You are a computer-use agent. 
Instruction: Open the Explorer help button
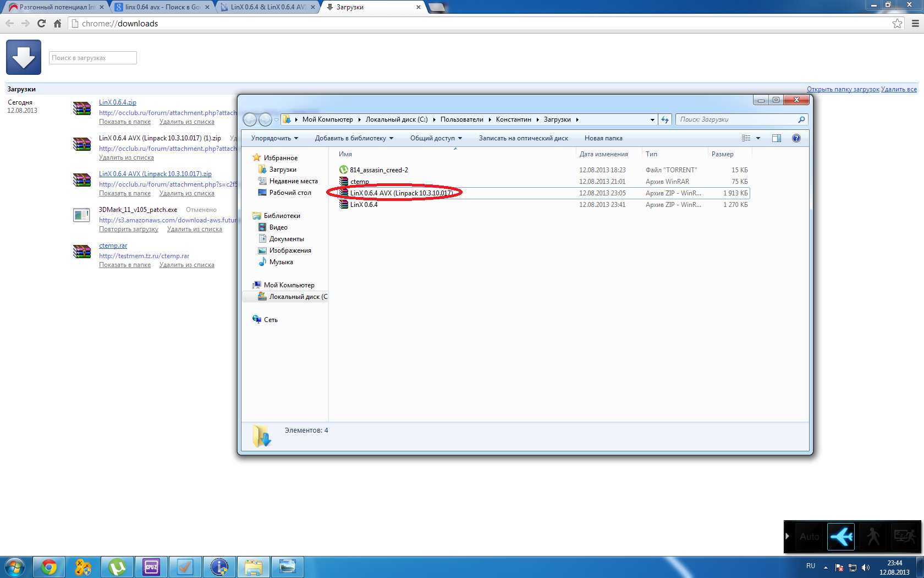[x=796, y=138]
